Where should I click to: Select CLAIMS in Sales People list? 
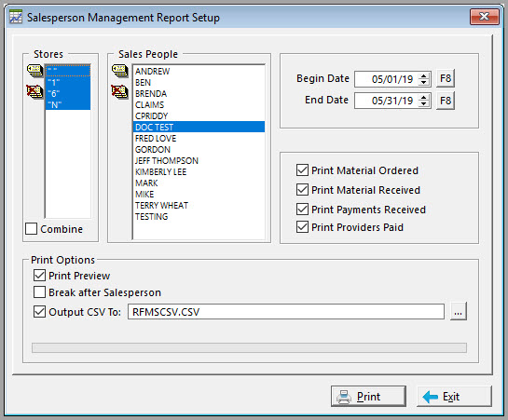click(199, 105)
